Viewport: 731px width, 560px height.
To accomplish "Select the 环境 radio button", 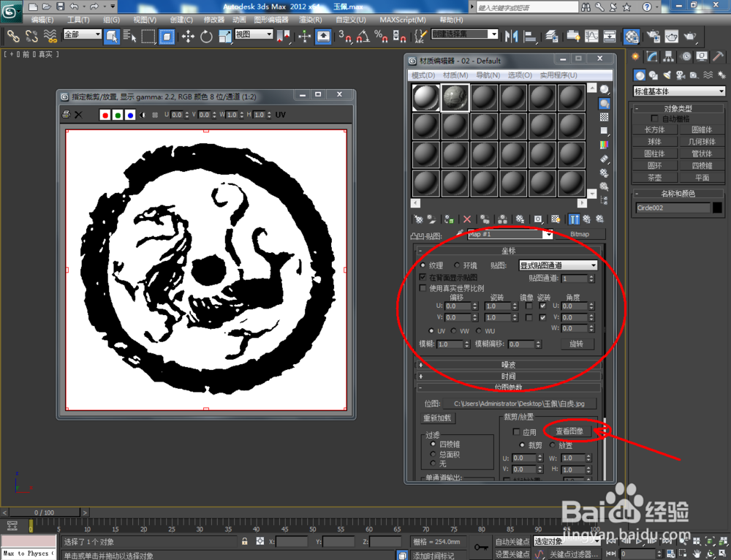I will 457,265.
